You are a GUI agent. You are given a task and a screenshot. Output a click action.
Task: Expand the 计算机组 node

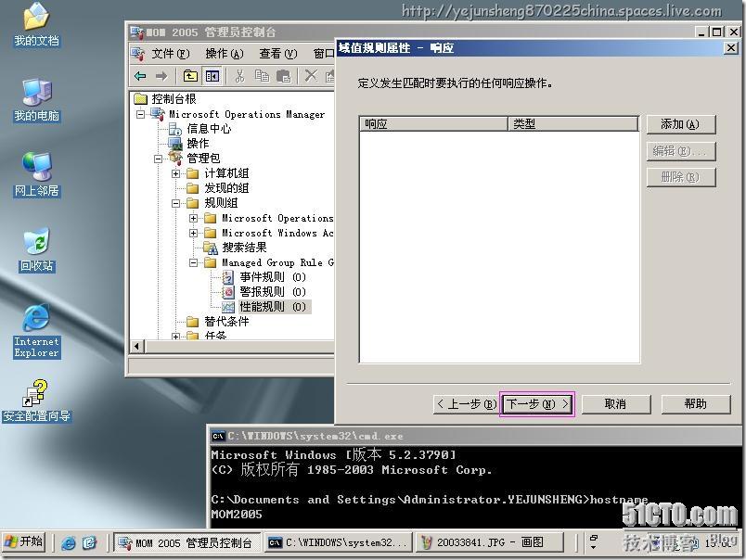pos(175,173)
